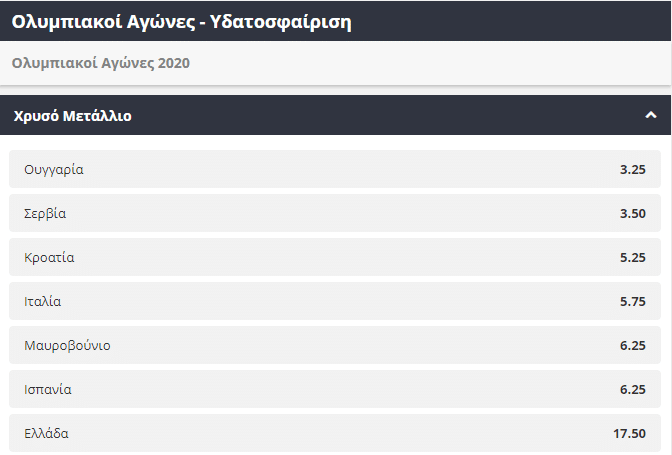Pick the 17.50 odds for Ελλάδα
This screenshot has height=455, width=672.
(629, 434)
